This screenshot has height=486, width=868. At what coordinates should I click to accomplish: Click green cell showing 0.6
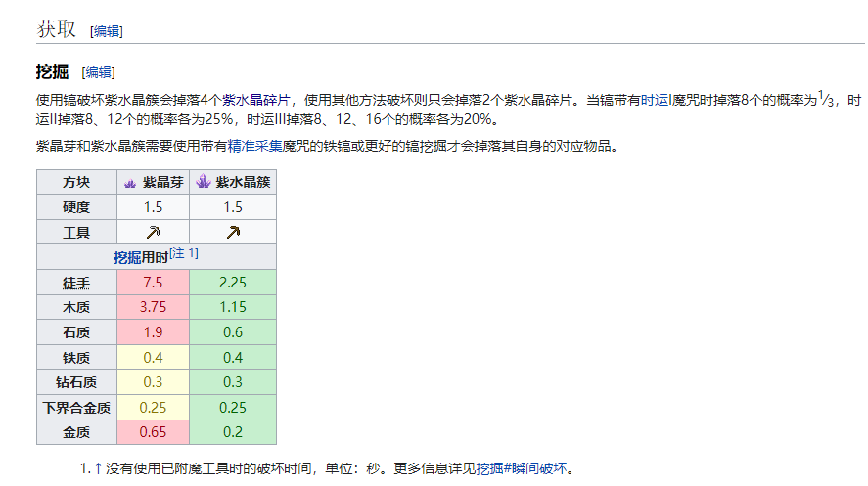233,332
